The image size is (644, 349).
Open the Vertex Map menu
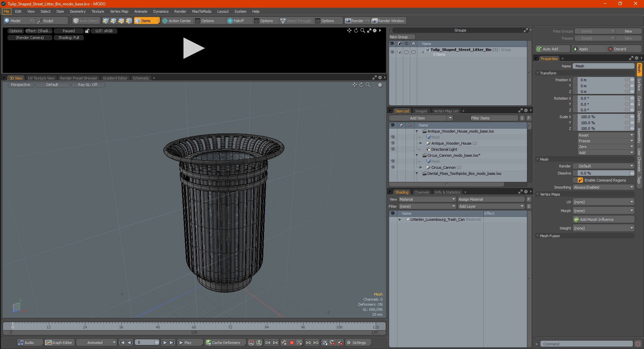[119, 11]
